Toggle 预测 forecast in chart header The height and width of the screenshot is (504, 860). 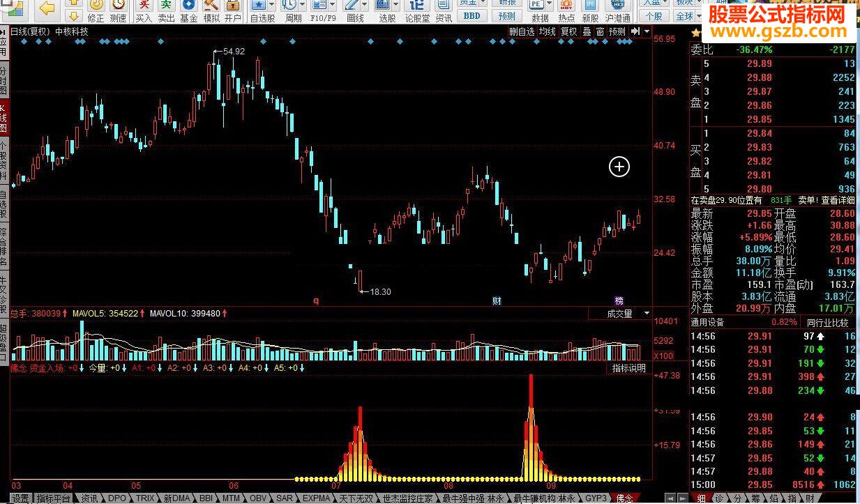617,31
